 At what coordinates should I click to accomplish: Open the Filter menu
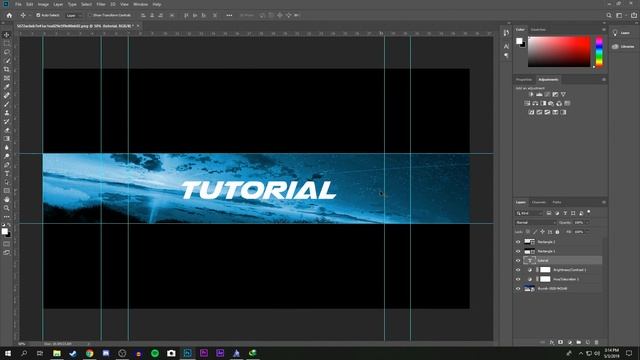[x=101, y=4]
